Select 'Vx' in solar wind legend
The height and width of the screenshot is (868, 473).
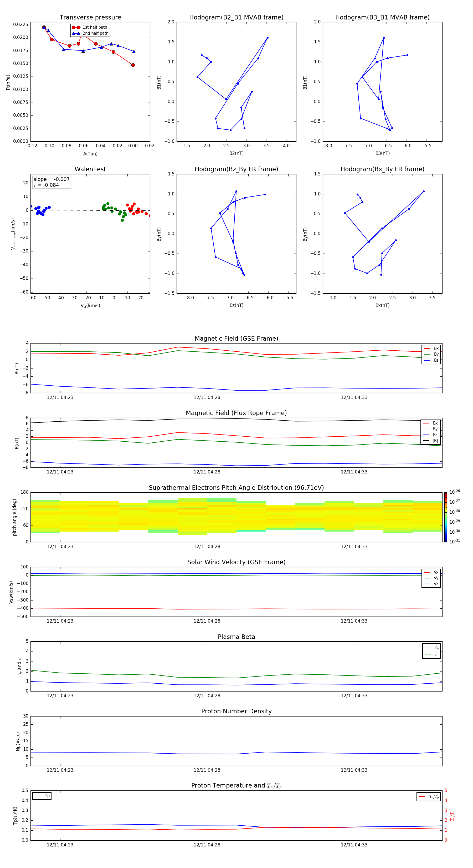pos(431,572)
